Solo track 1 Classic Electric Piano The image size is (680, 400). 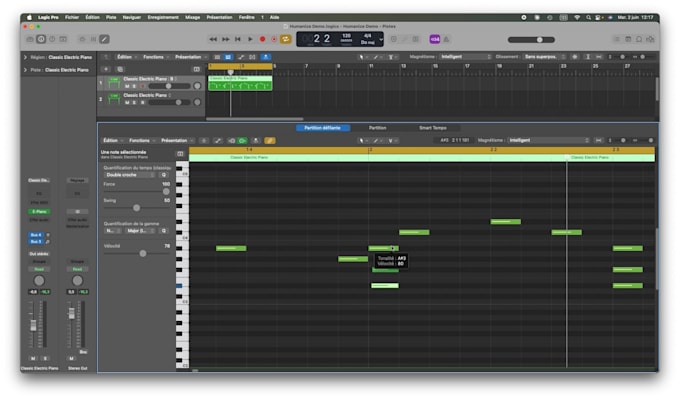[134, 86]
